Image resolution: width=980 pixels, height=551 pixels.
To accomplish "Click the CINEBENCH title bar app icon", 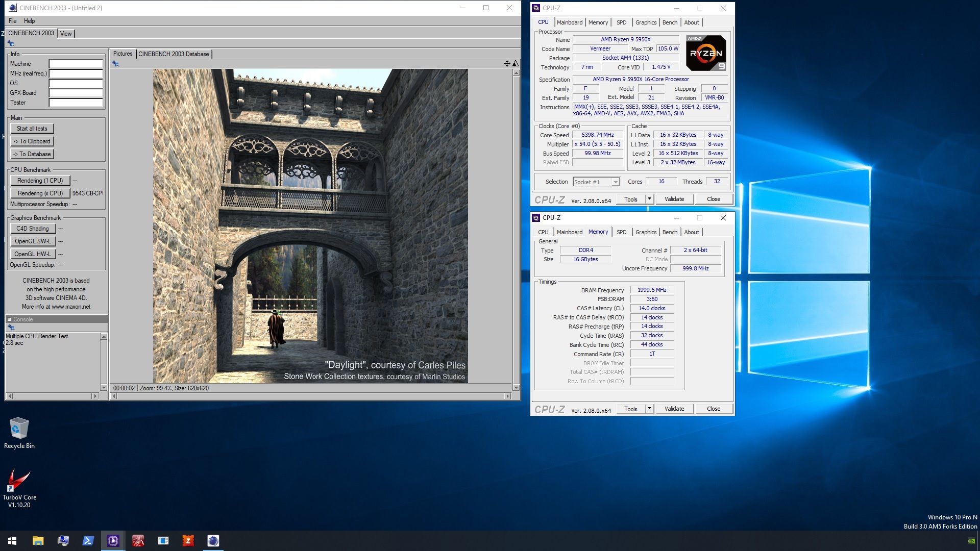I will pos(12,8).
